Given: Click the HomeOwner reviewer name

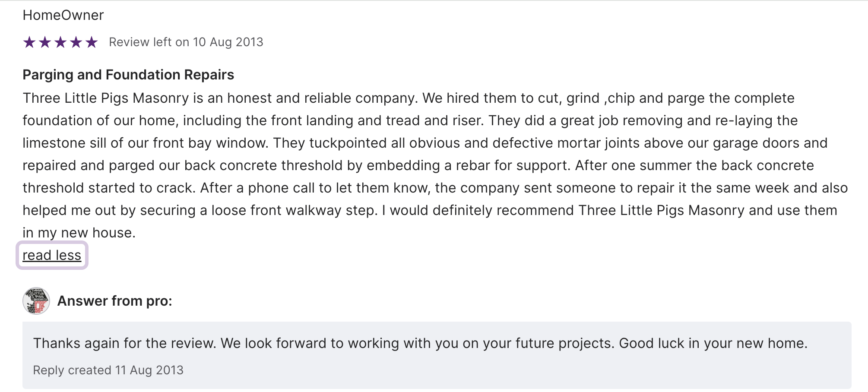Looking at the screenshot, I should [63, 15].
